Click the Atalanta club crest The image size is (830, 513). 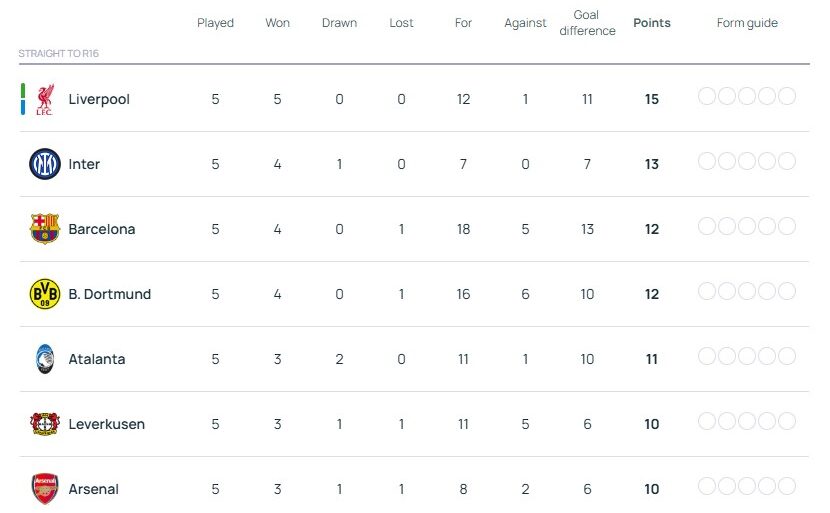click(x=45, y=359)
